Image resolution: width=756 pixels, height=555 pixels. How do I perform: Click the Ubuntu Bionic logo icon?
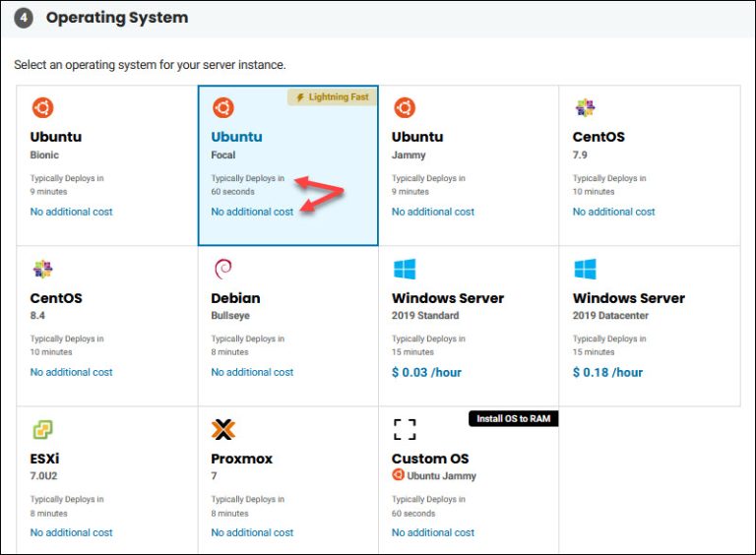point(42,107)
